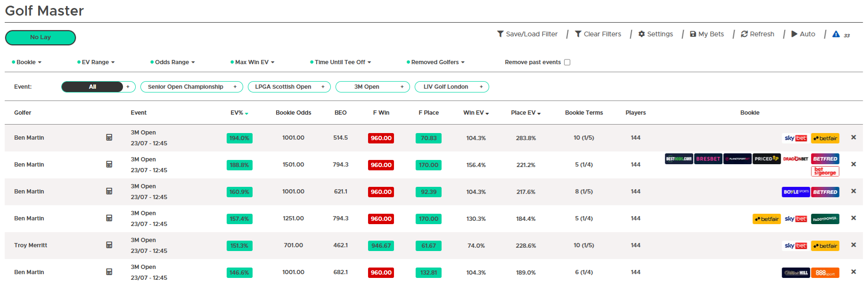Remove the Ben Martin 188.8% row

tap(853, 164)
